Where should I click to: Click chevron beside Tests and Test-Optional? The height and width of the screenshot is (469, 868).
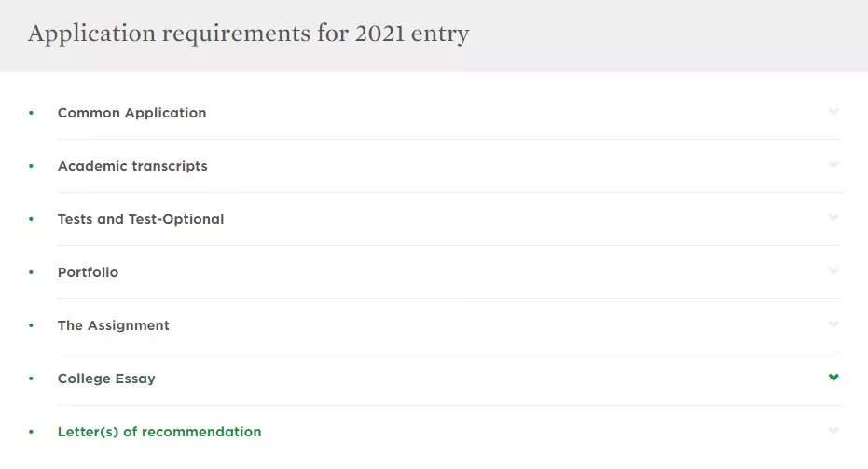834,218
